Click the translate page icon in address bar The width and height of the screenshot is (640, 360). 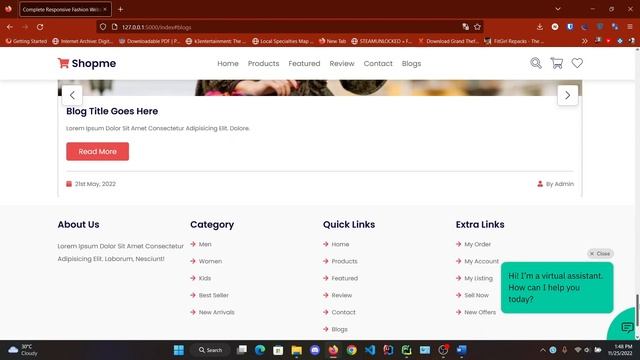(x=466, y=27)
